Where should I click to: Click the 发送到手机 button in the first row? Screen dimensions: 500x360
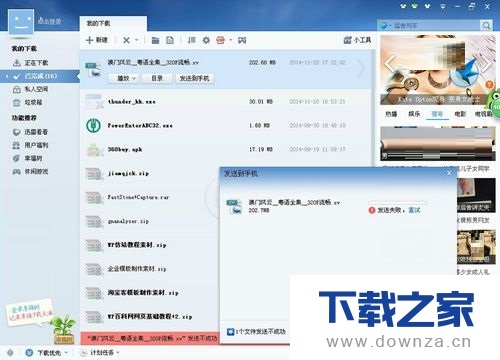click(195, 78)
